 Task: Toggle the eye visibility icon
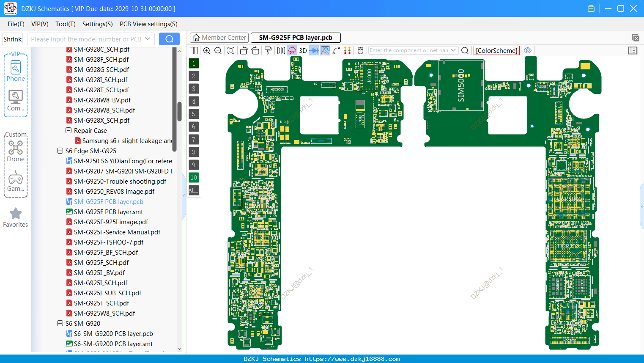528,50
